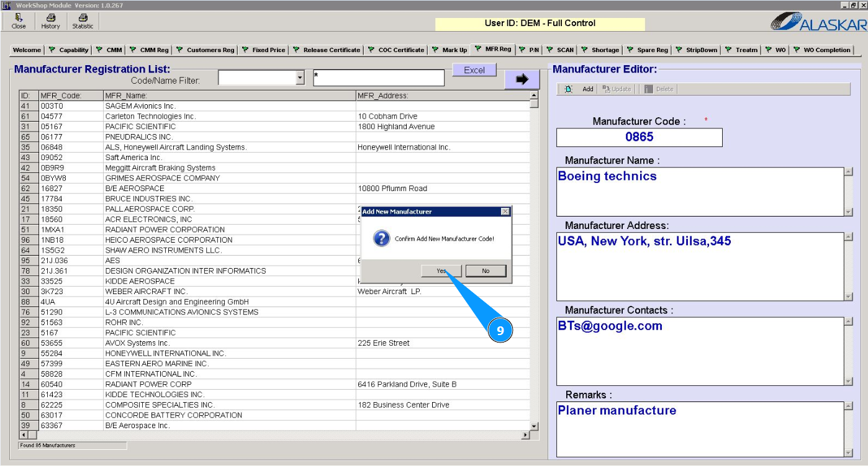Click the up arrow of the manufacturer list scrollbar

point(534,96)
